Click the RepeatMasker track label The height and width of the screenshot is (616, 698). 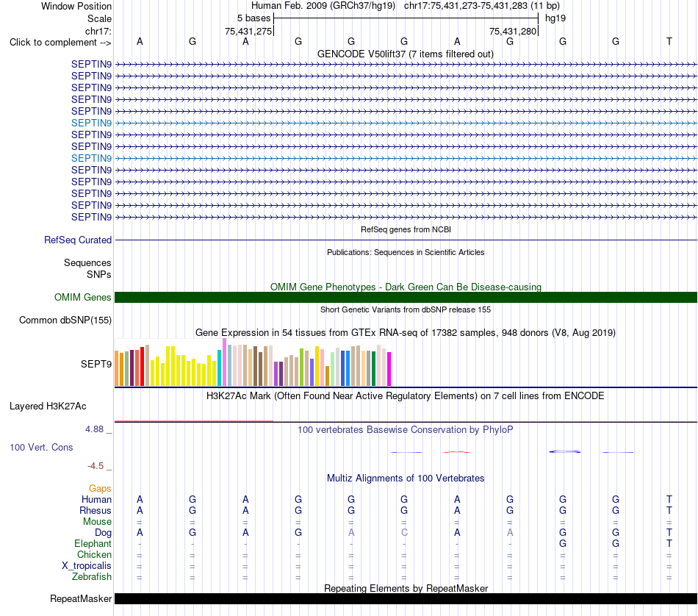pos(81,599)
